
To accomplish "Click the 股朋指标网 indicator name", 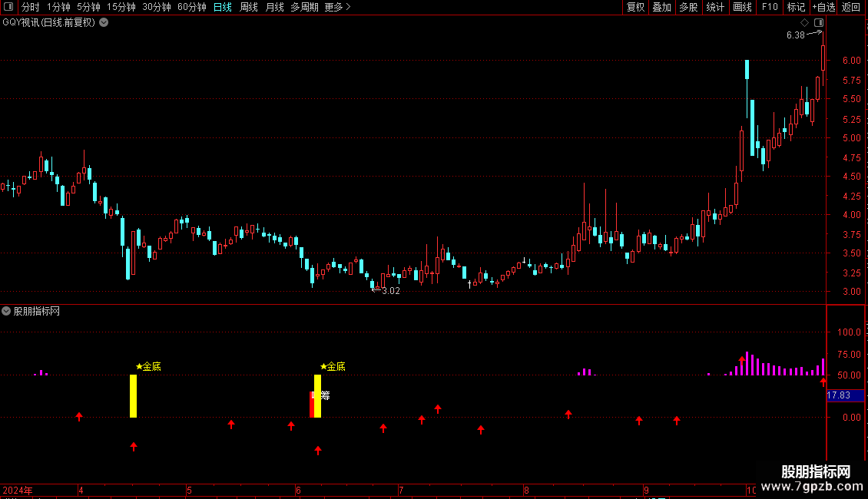I will pos(37,312).
